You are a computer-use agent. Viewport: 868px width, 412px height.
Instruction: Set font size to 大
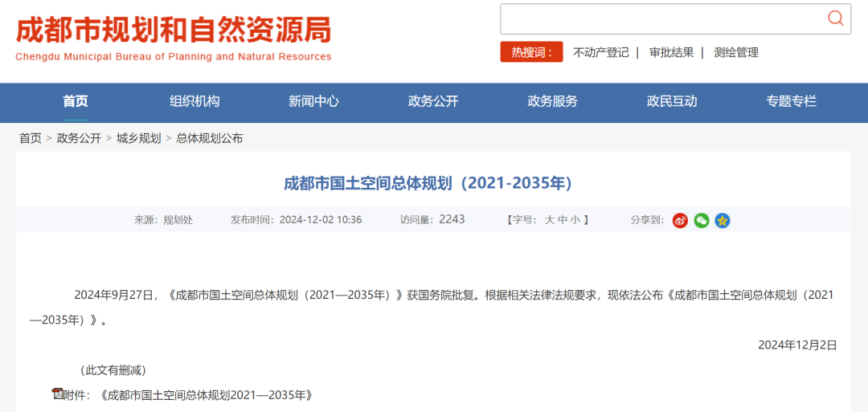(x=549, y=220)
